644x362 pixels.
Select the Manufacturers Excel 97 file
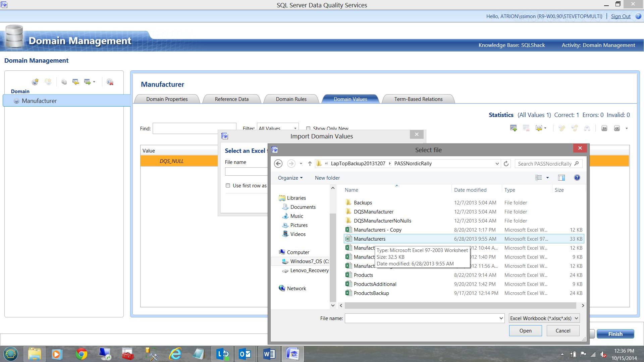369,239
